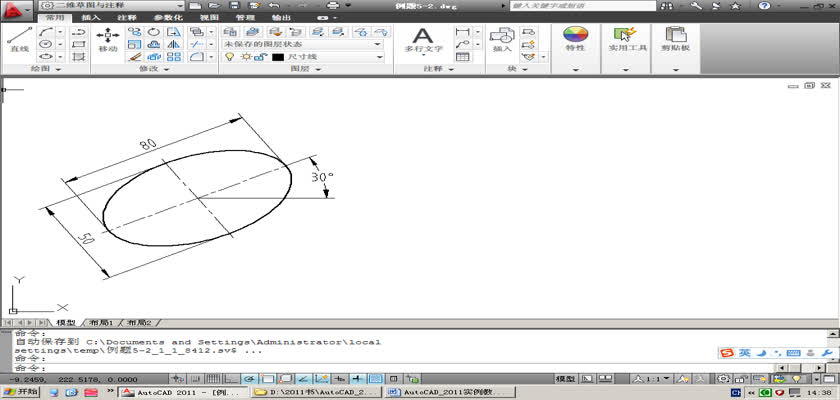
Task: Select the Hatch tool
Action: click(x=78, y=56)
